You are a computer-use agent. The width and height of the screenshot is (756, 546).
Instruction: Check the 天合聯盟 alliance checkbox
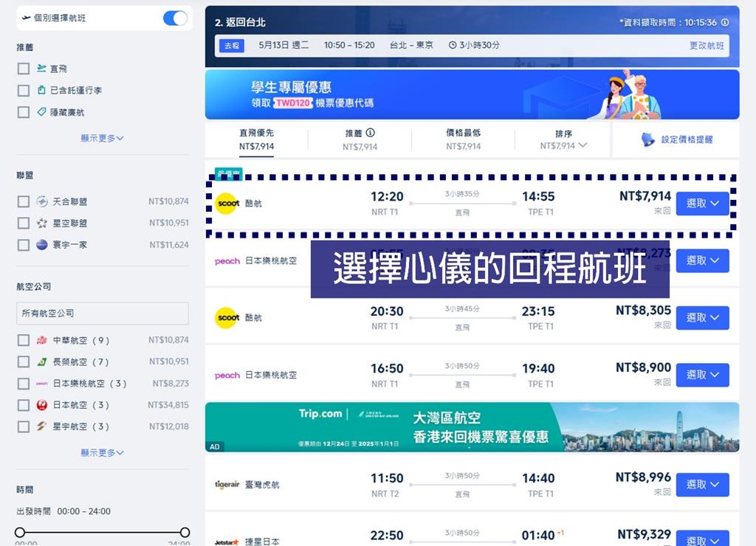click(x=23, y=201)
